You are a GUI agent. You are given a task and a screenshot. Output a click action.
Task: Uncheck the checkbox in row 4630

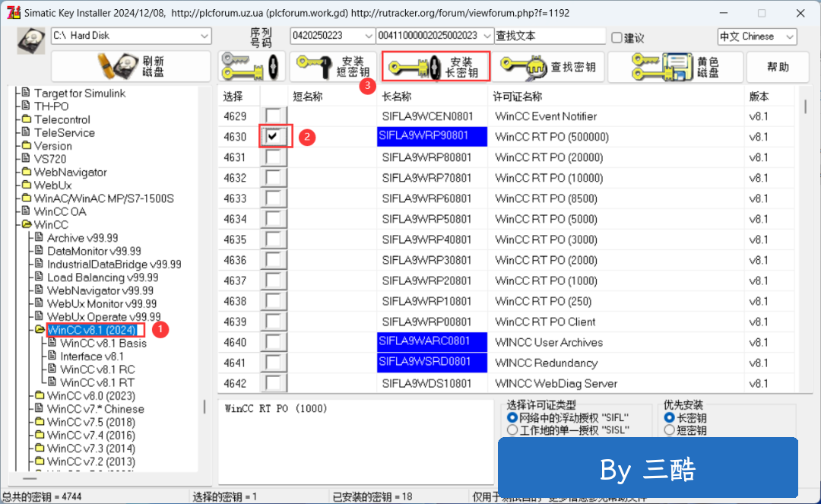tap(273, 137)
